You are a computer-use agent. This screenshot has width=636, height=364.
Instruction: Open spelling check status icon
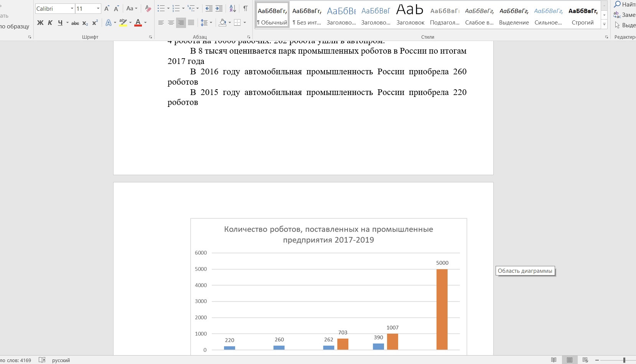pyautogui.click(x=42, y=360)
